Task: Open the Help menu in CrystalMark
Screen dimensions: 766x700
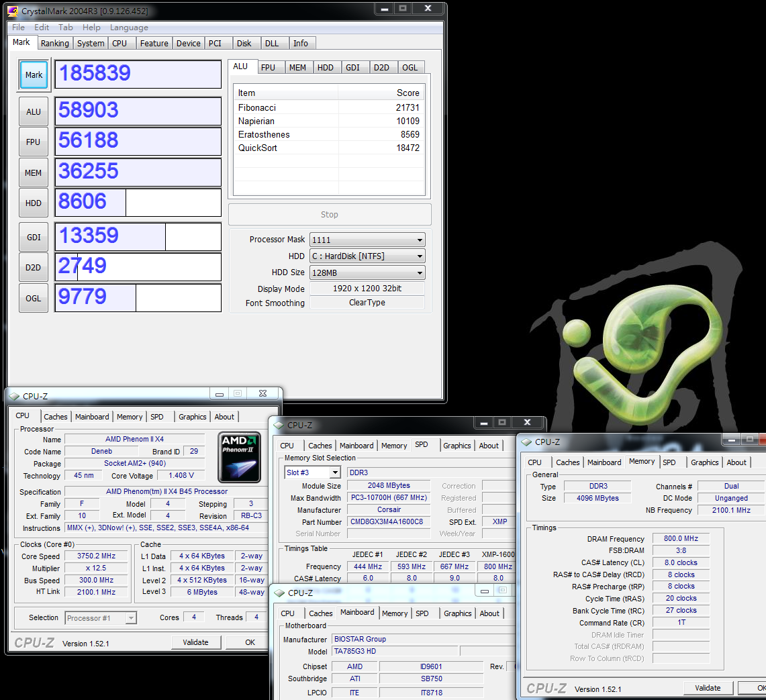Action: (x=91, y=28)
